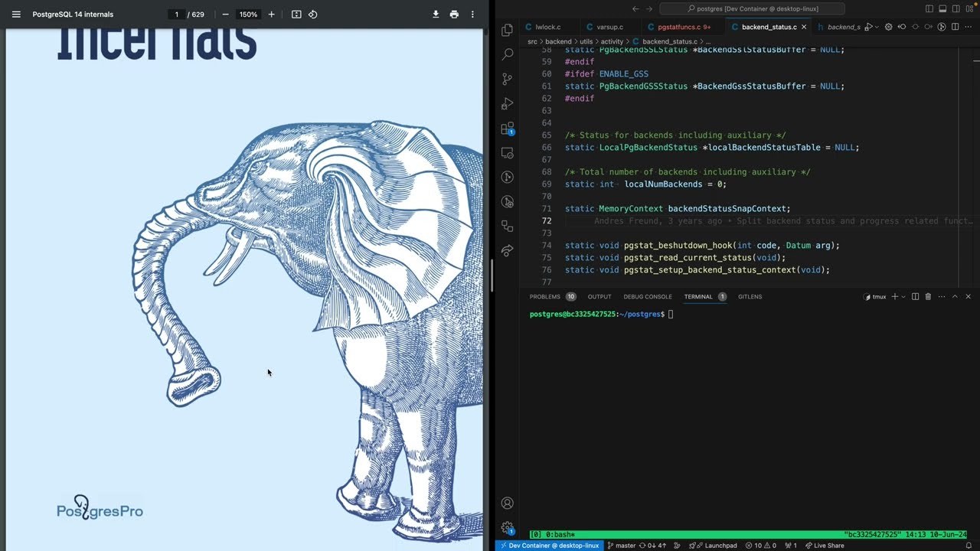The image size is (980, 551).
Task: Open the Explorer view in activity bar
Action: click(x=507, y=30)
